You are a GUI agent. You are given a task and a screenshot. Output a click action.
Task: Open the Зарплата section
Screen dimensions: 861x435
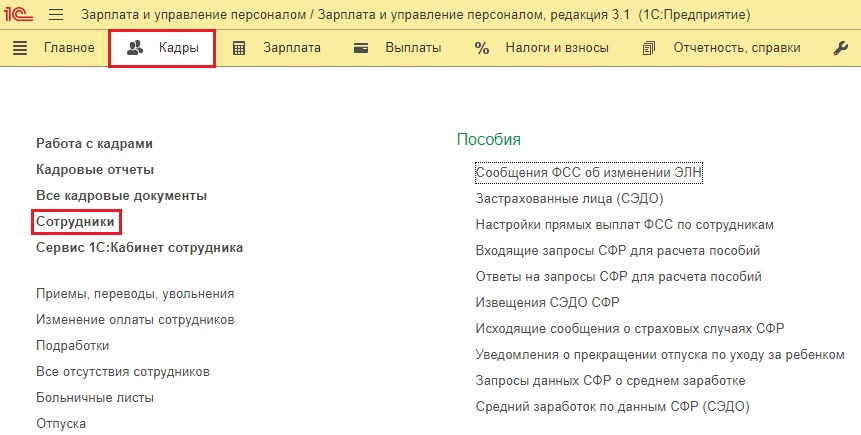[292, 48]
